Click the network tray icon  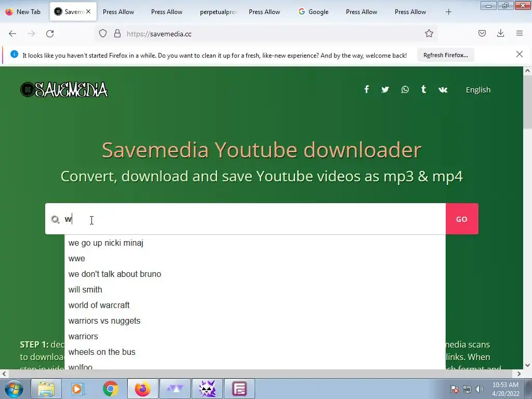tap(467, 389)
